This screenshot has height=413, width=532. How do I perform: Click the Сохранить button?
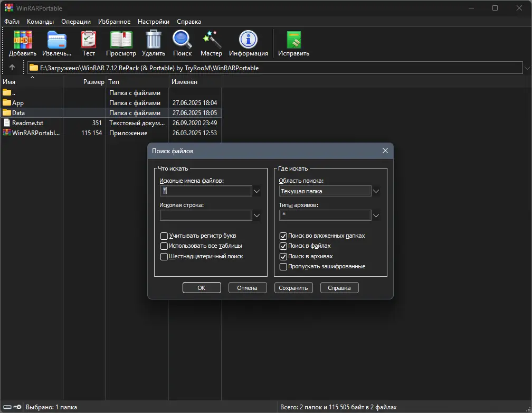293,288
